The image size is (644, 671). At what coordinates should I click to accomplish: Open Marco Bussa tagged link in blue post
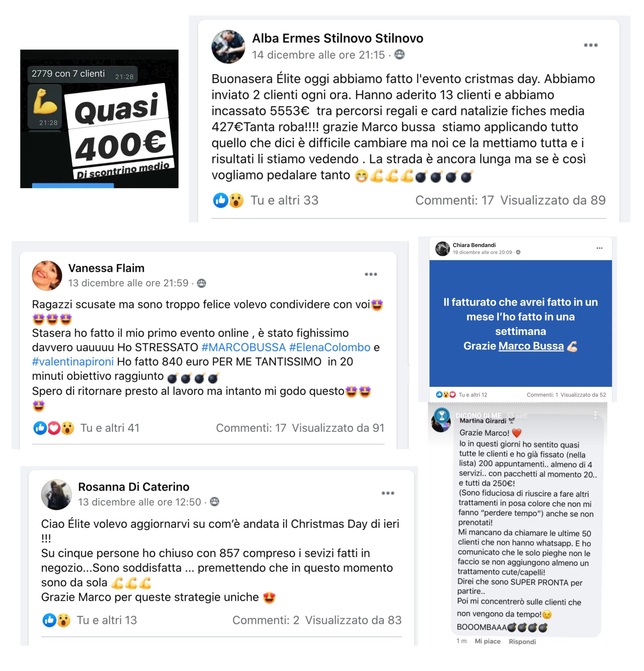[531, 346]
